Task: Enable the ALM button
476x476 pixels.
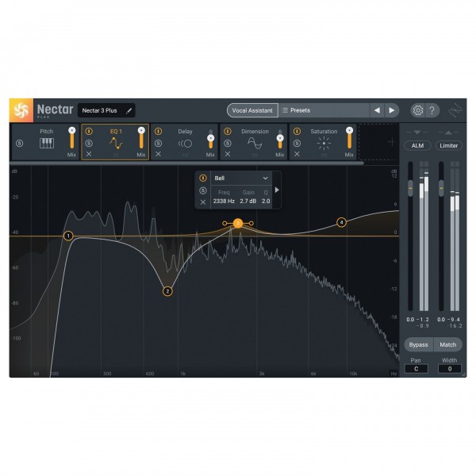Action: pyautogui.click(x=417, y=146)
